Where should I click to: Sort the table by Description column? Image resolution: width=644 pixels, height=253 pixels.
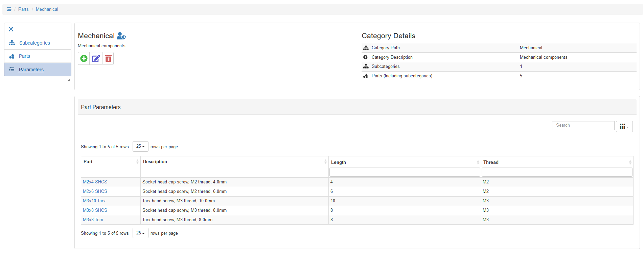click(x=234, y=162)
